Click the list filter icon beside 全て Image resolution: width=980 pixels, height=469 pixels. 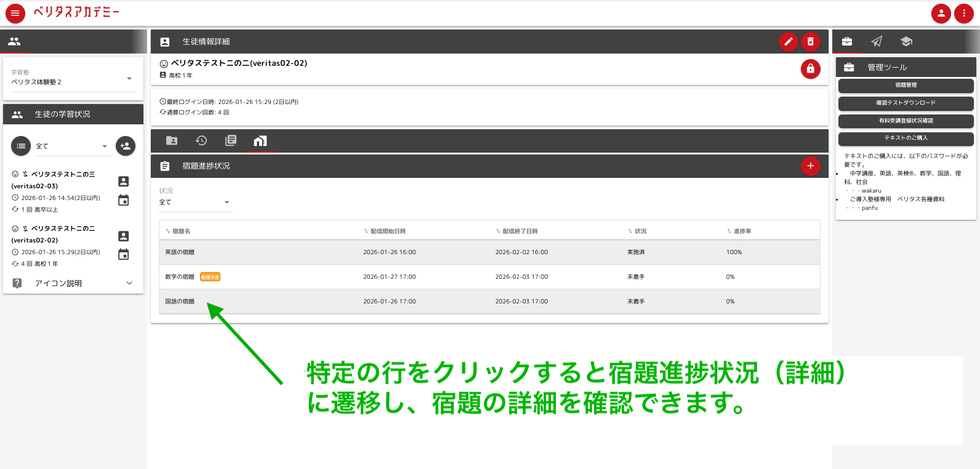pos(21,146)
